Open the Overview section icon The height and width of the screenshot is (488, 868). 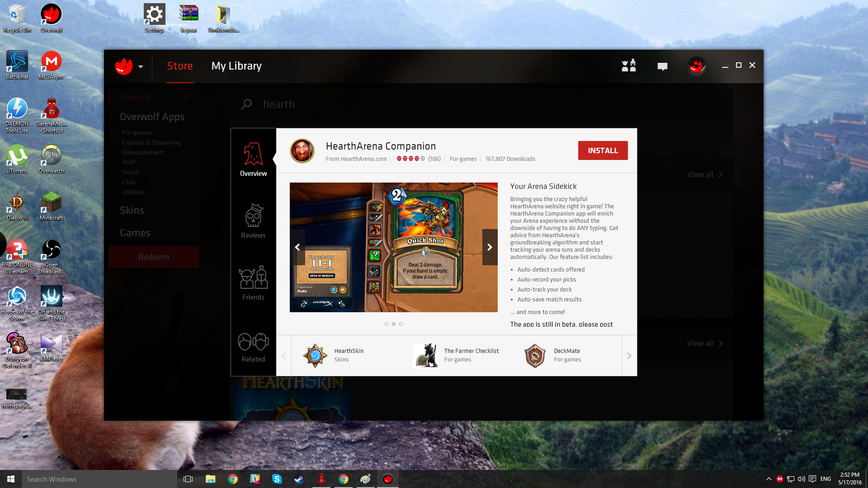tap(253, 159)
